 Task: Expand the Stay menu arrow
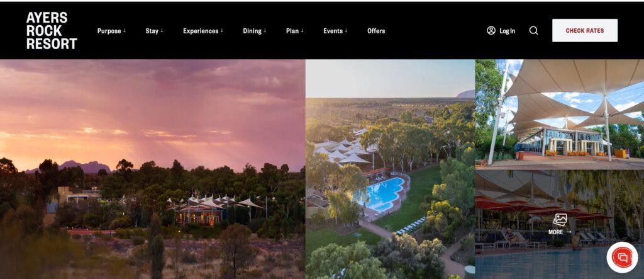point(162,30)
